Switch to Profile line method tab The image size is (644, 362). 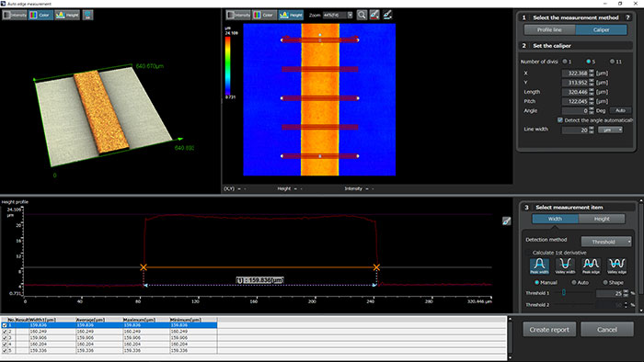tap(549, 30)
